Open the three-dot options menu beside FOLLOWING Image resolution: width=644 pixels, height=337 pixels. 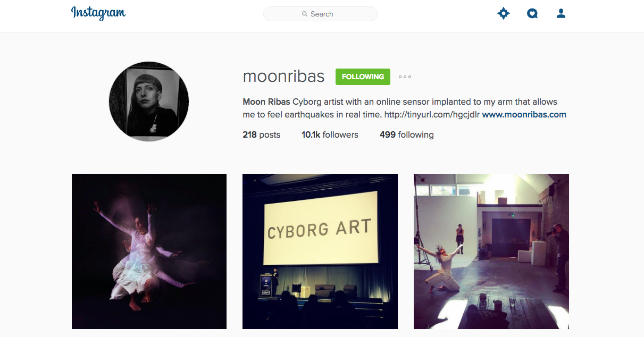click(405, 77)
